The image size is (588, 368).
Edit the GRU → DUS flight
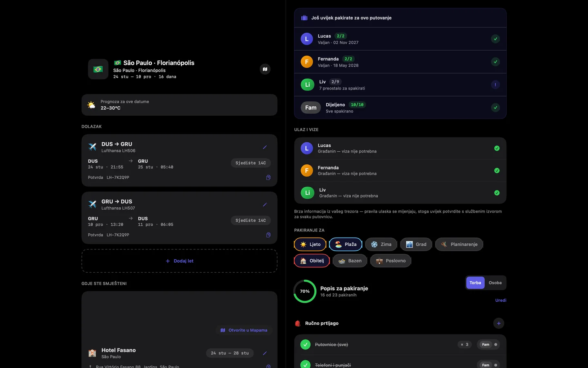click(x=265, y=205)
